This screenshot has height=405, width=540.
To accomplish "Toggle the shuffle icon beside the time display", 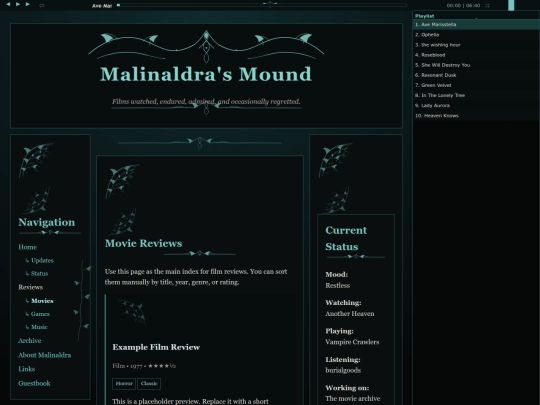I will [x=487, y=5].
